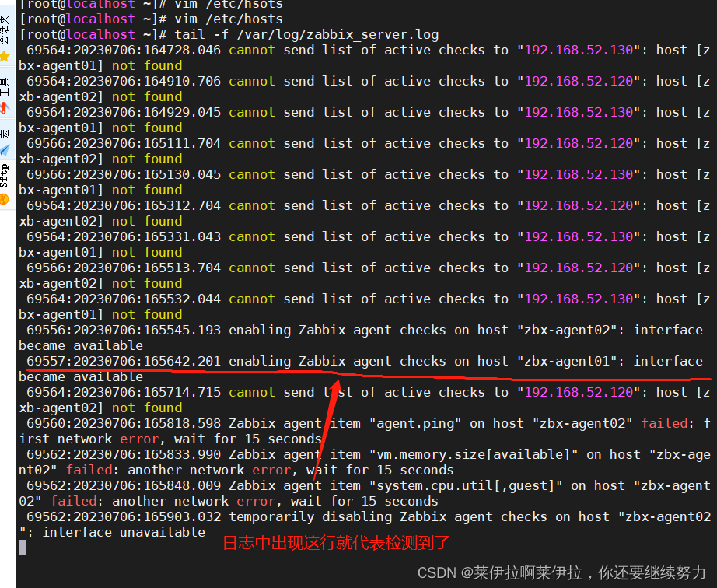The width and height of the screenshot is (717, 588).
Task: Click IP 192.168.52.120 in the 165714.715 line
Action: 579,392
